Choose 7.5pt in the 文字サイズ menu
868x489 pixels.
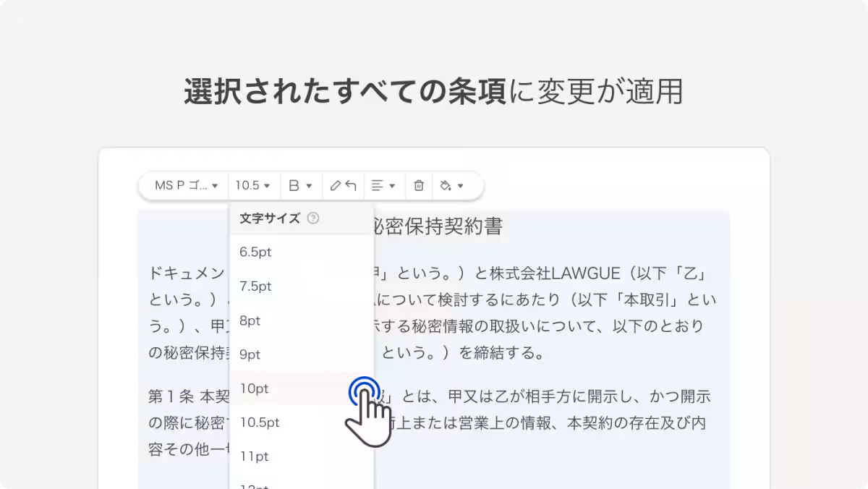point(255,286)
